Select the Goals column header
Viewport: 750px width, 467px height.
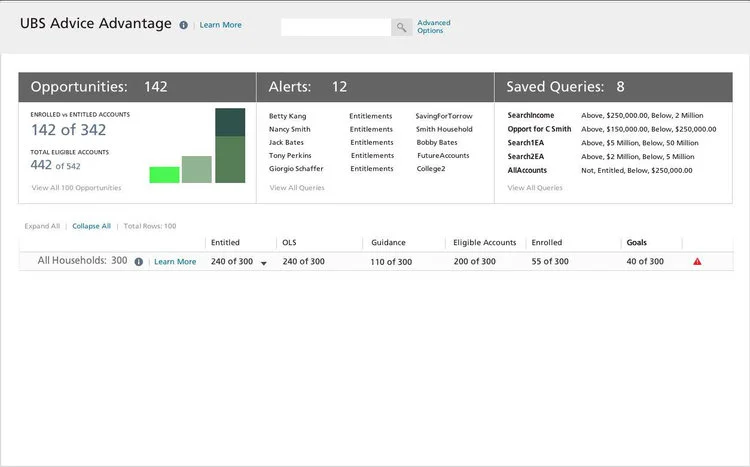tap(637, 243)
